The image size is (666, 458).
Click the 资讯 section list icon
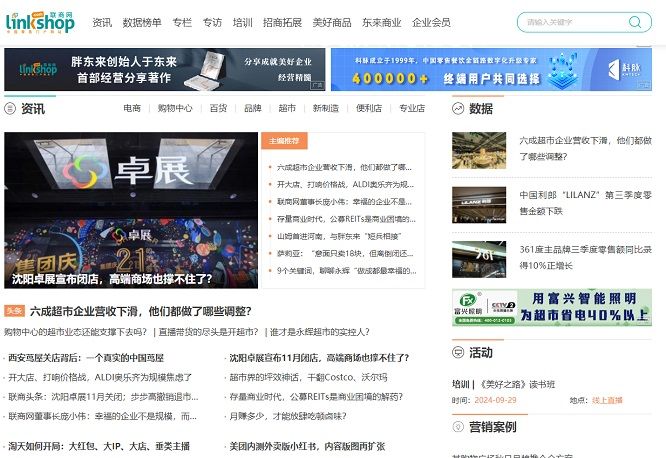pos(10,109)
